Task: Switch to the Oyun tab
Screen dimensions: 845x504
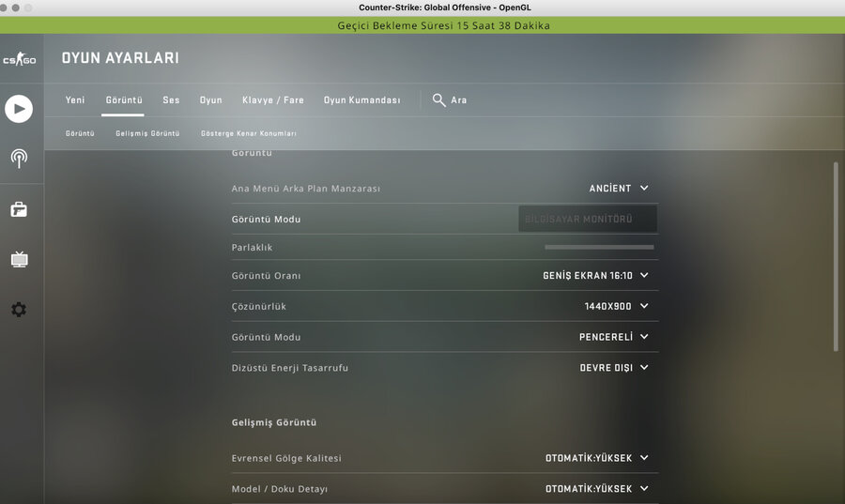Action: coord(210,100)
